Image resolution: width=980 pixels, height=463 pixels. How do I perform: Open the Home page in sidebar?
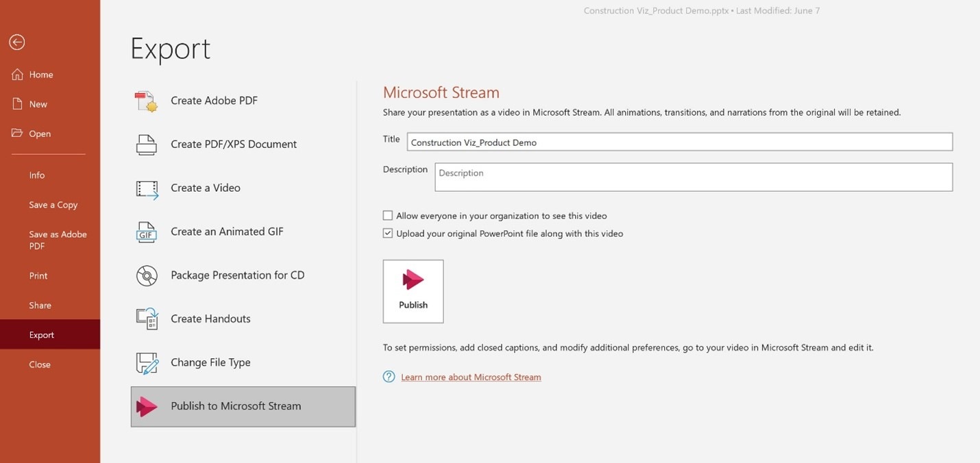(x=41, y=75)
